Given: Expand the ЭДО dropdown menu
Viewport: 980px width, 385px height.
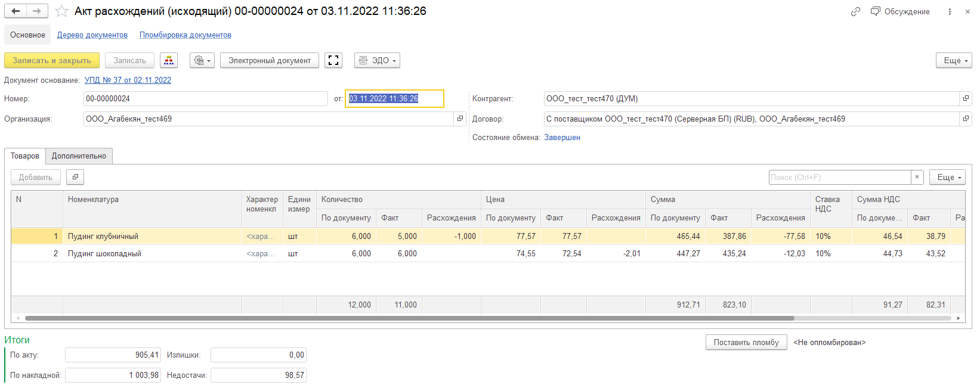Looking at the screenshot, I should [377, 60].
